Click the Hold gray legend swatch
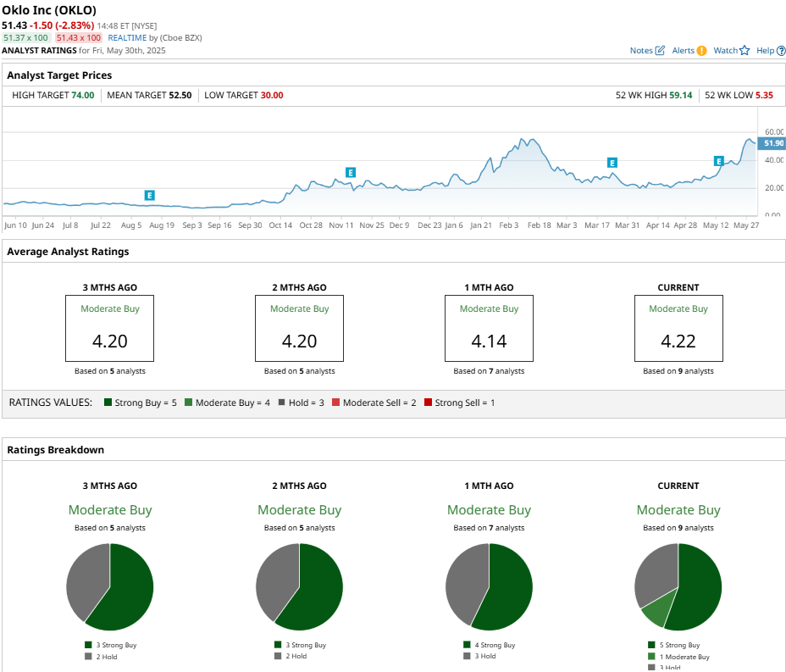786x672 pixels. point(282,403)
